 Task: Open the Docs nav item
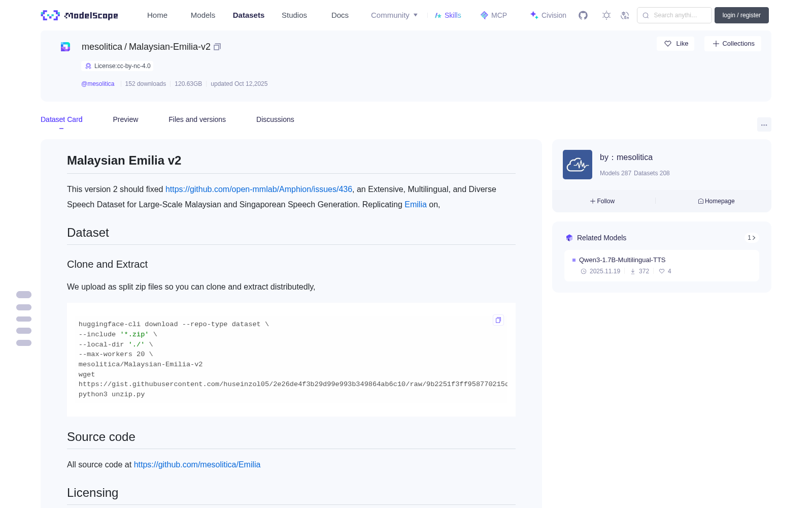pos(340,15)
